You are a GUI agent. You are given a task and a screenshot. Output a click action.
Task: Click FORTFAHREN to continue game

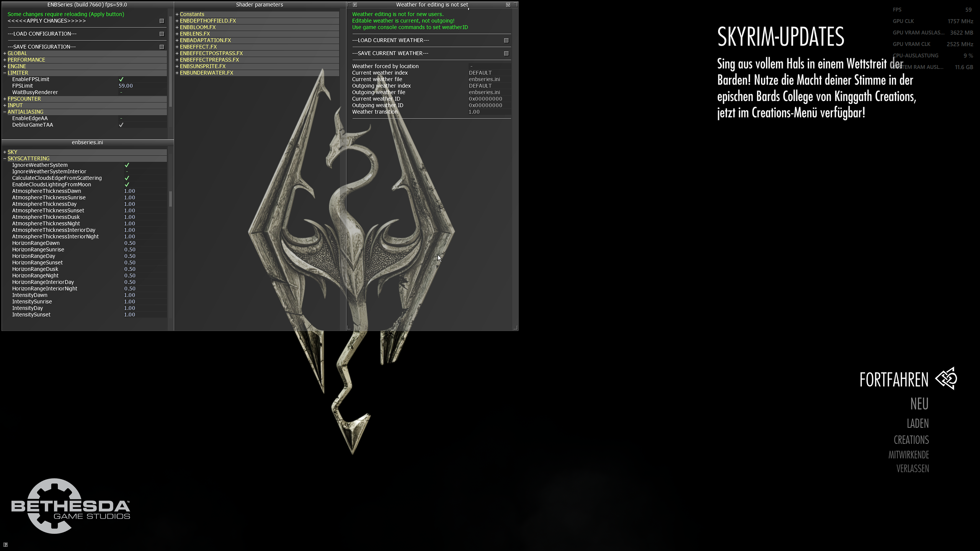[893, 380]
